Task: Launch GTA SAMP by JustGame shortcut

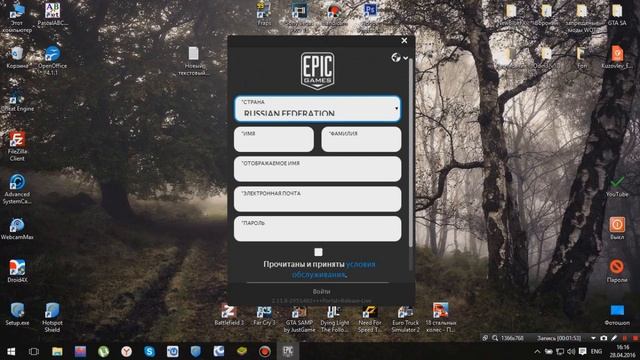Action: 299,318
